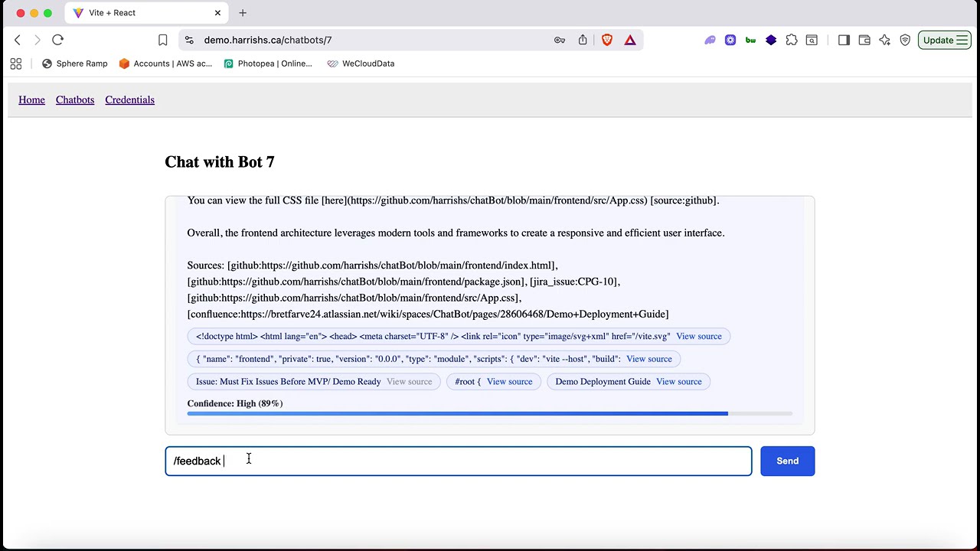Toggle the browser sidebar panel icon
The width and height of the screenshot is (980, 551).
[844, 40]
